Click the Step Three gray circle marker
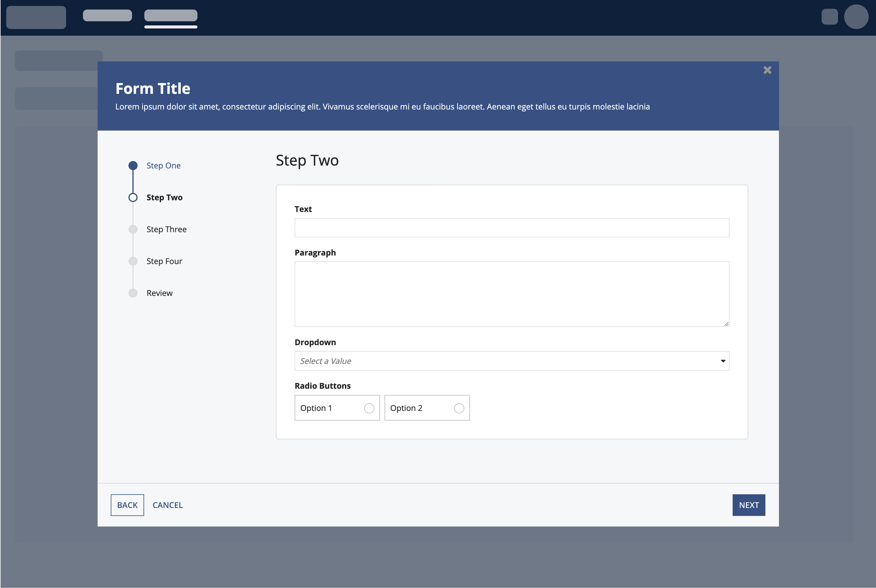This screenshot has width=876, height=588. (x=133, y=229)
